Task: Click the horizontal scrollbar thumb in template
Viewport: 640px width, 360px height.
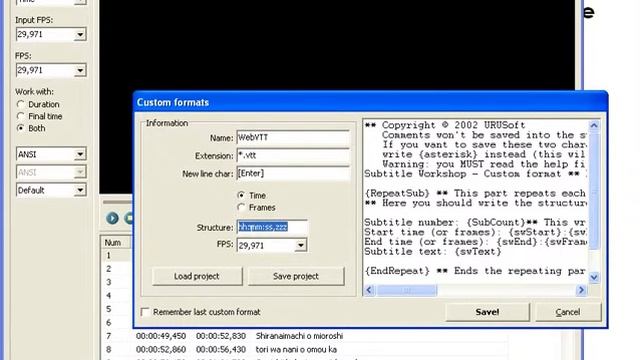Action: pos(407,290)
